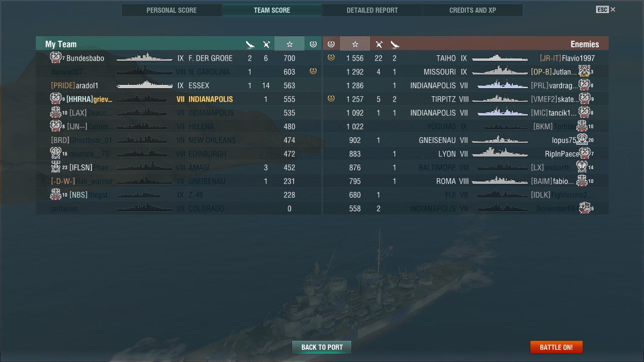644x362 pixels.
Task: Close the results screen with ESC X
Action: [x=606, y=9]
